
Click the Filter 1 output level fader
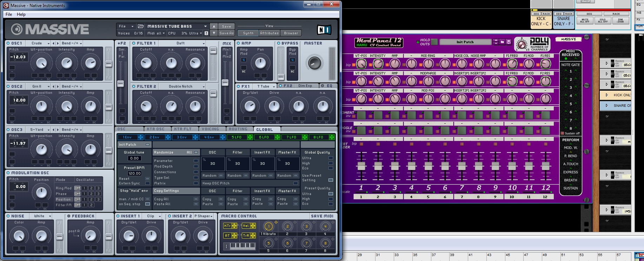[213, 51]
